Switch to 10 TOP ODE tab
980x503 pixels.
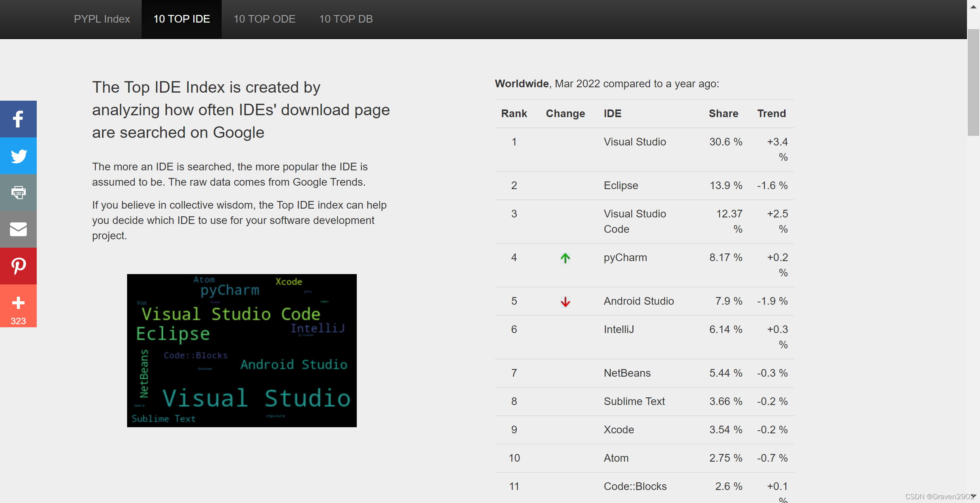pyautogui.click(x=265, y=19)
